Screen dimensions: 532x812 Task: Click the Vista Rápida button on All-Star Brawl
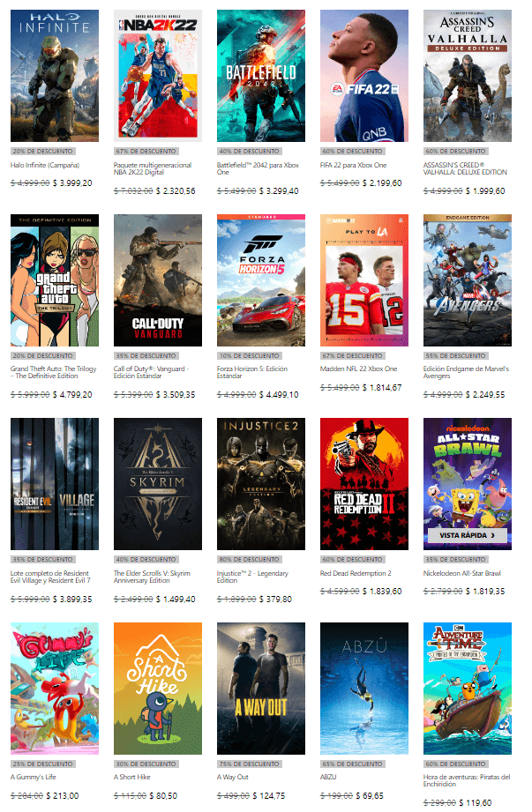[468, 535]
